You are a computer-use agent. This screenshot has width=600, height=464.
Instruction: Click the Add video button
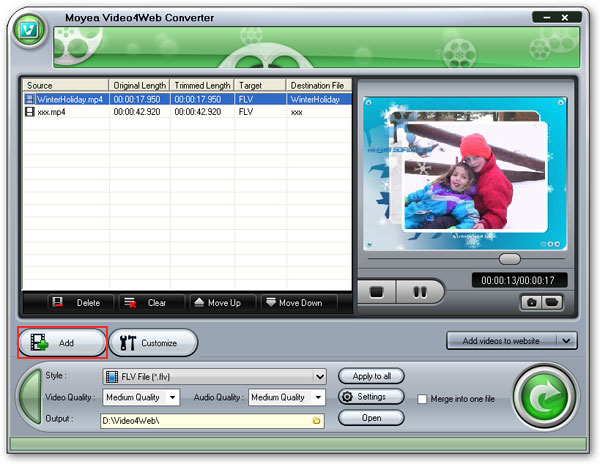point(62,343)
